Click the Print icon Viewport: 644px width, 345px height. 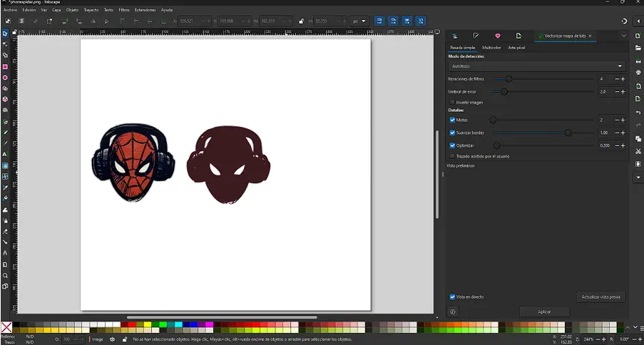click(638, 73)
